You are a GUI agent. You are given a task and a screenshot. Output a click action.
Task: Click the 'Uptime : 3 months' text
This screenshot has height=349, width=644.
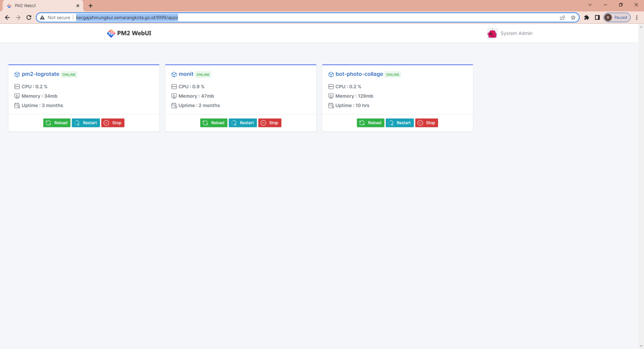point(42,105)
